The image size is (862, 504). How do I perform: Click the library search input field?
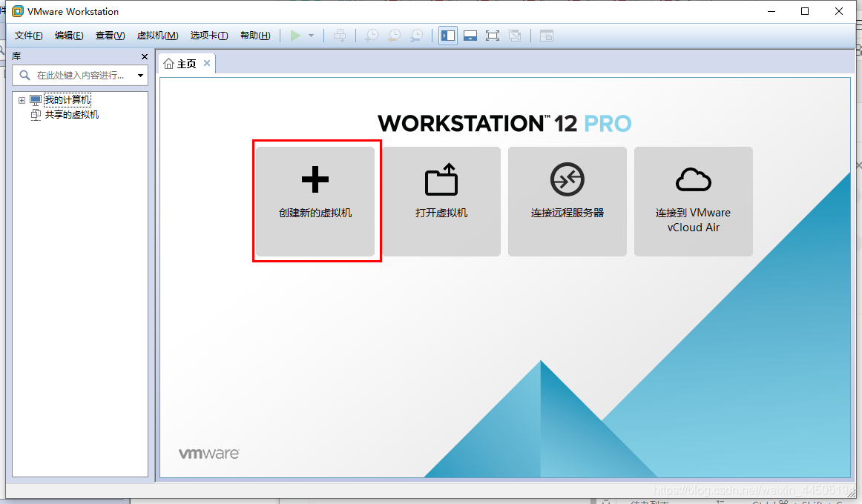click(79, 75)
